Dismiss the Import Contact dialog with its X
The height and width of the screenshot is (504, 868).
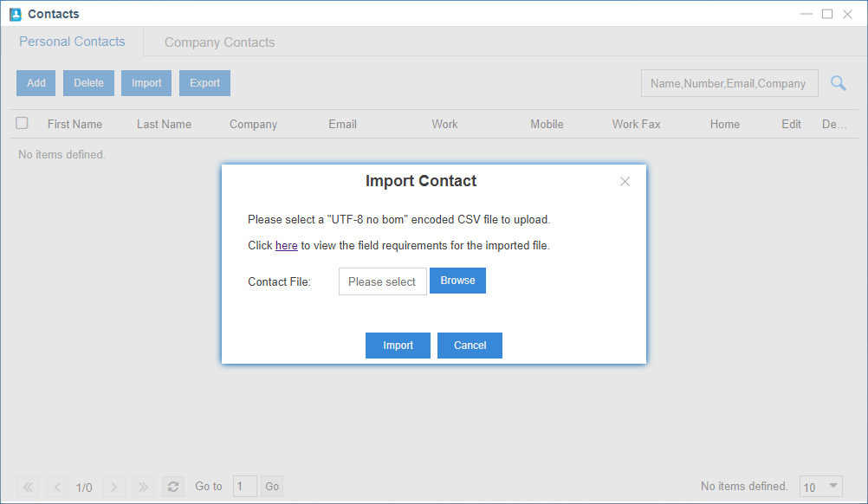click(x=625, y=181)
